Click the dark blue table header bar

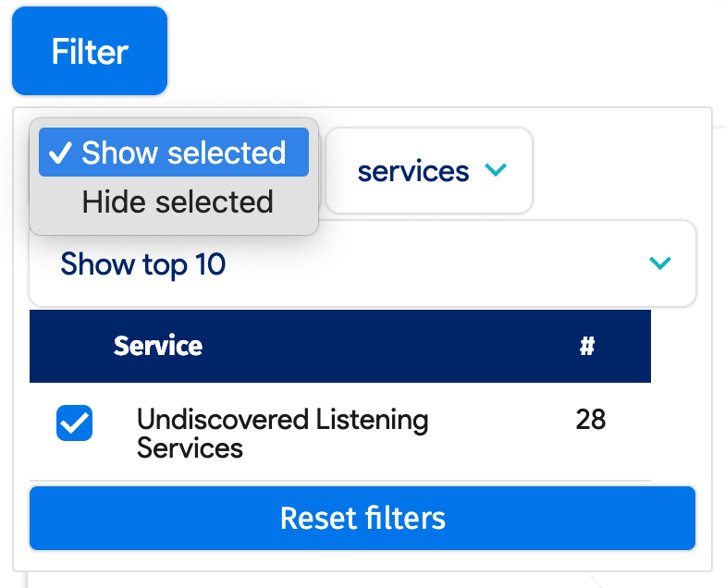pyautogui.click(x=370, y=347)
